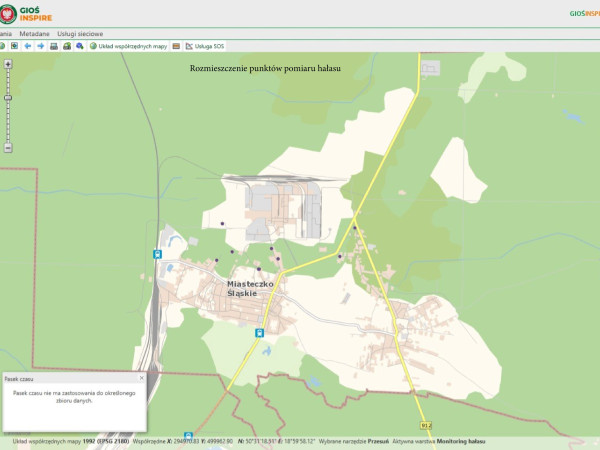Click the railway station icon west of town
This screenshot has width=600, height=450.
tap(157, 254)
